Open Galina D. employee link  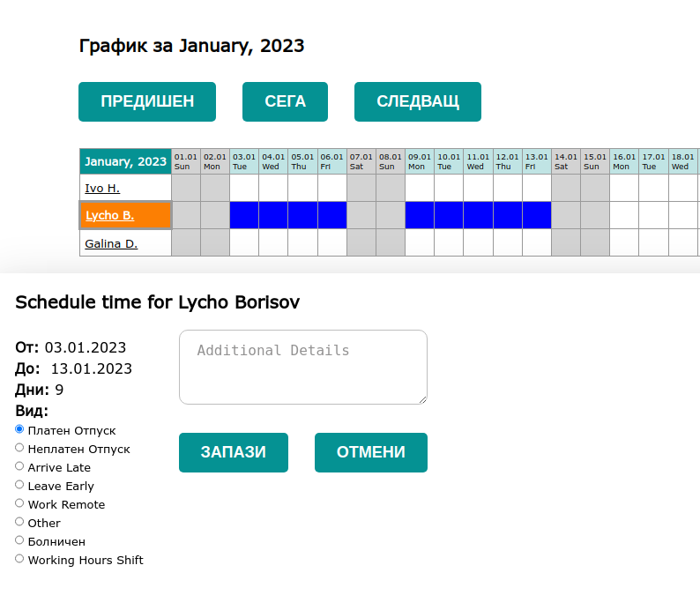tap(111, 243)
